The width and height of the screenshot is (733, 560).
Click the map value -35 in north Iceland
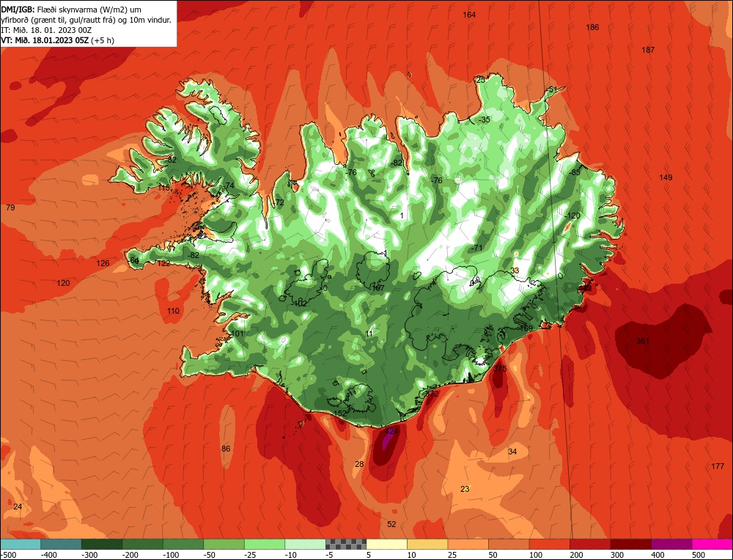coord(484,119)
